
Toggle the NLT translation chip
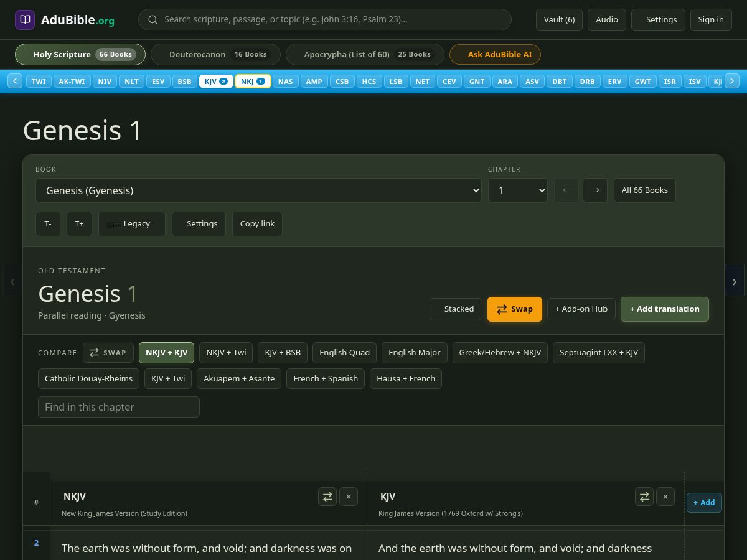131,82
